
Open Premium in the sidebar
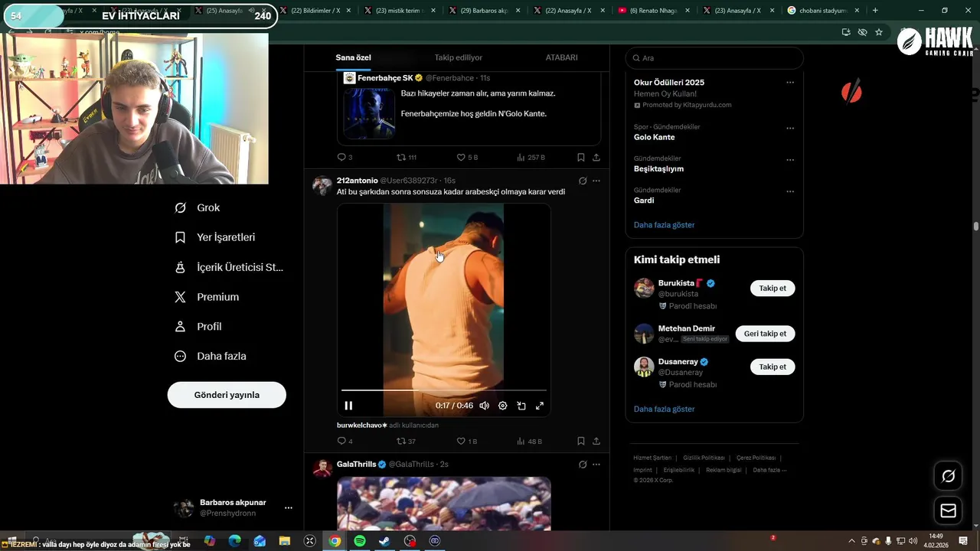[x=207, y=297]
